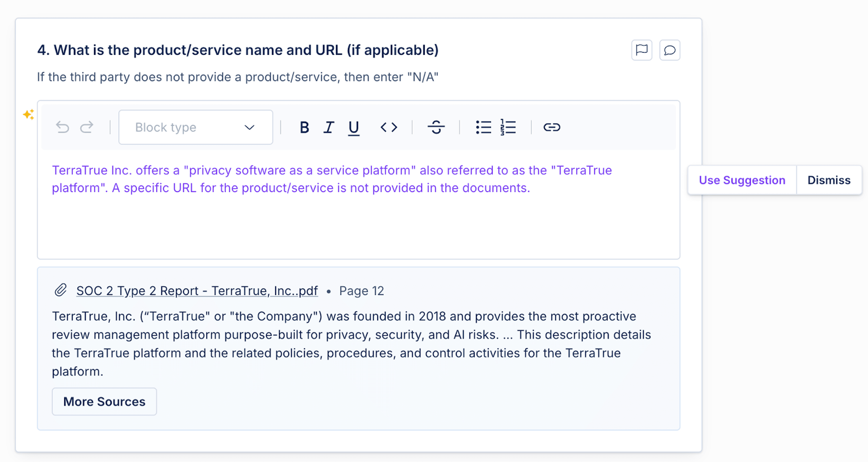Click the paperclip attachment icon

[x=61, y=290]
